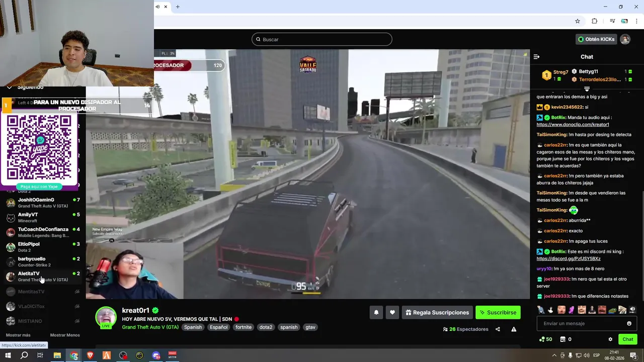Select the Español tag
The width and height of the screenshot is (644, 362).
coord(219,327)
